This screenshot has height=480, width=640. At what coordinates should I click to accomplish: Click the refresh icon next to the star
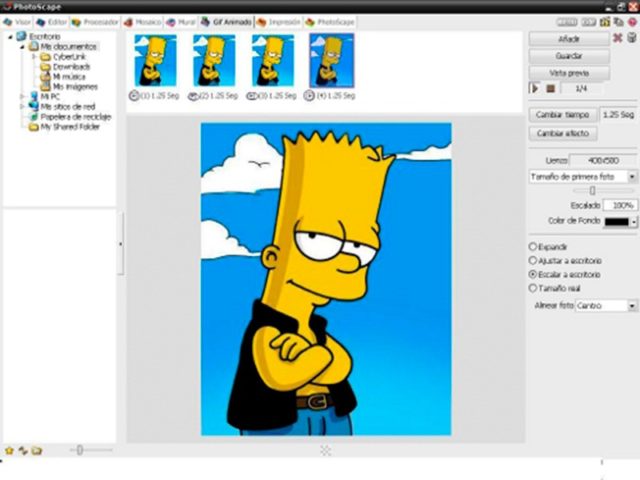pos(23,451)
